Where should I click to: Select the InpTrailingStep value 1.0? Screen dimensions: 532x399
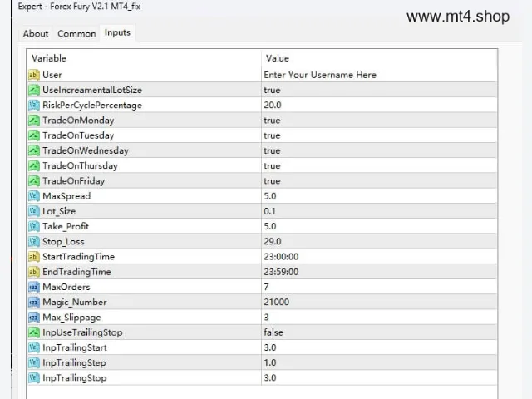[270, 362]
